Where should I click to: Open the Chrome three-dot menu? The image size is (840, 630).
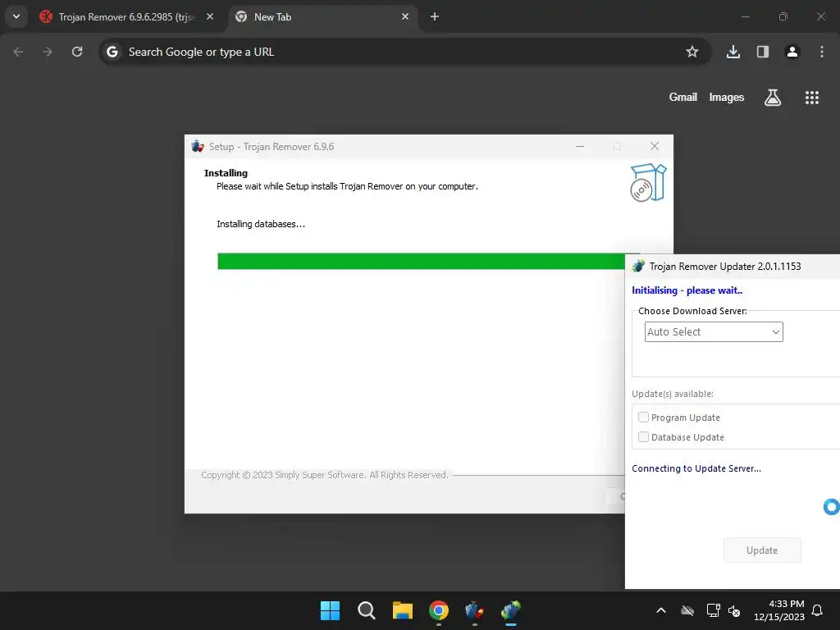click(822, 52)
